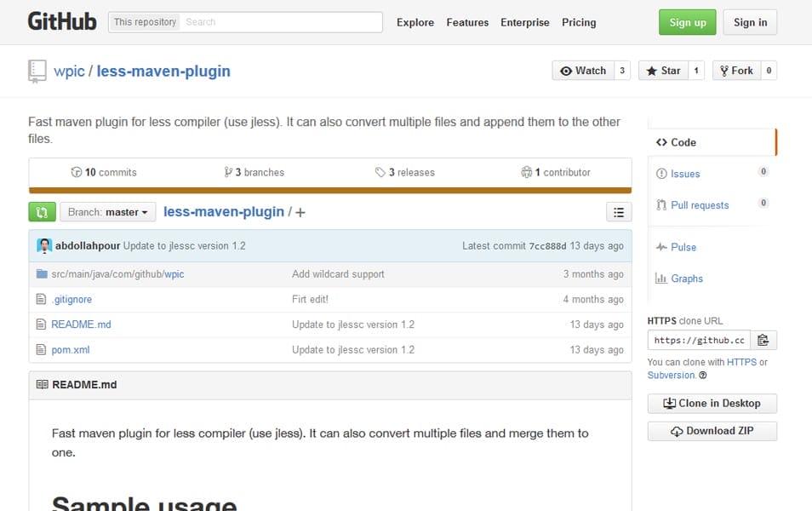Screen dimensions: 812x511
Task: Open the Issues tab
Action: tap(712, 174)
